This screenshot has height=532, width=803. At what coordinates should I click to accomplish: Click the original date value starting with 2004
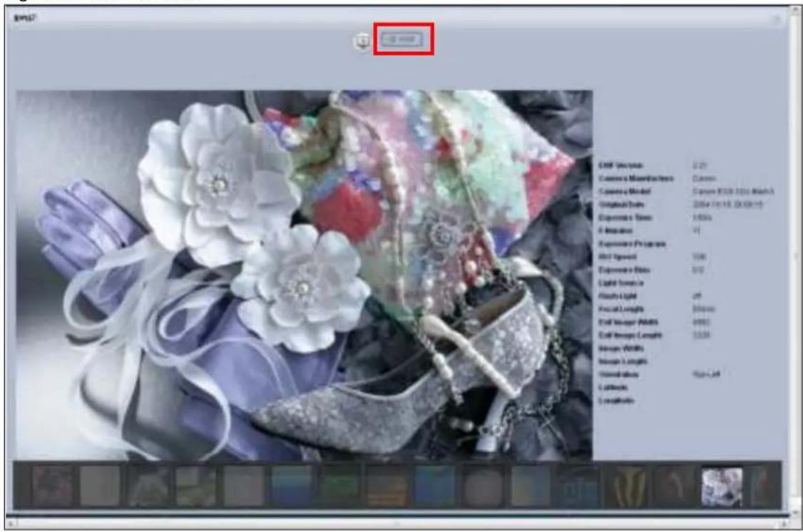pyautogui.click(x=727, y=204)
